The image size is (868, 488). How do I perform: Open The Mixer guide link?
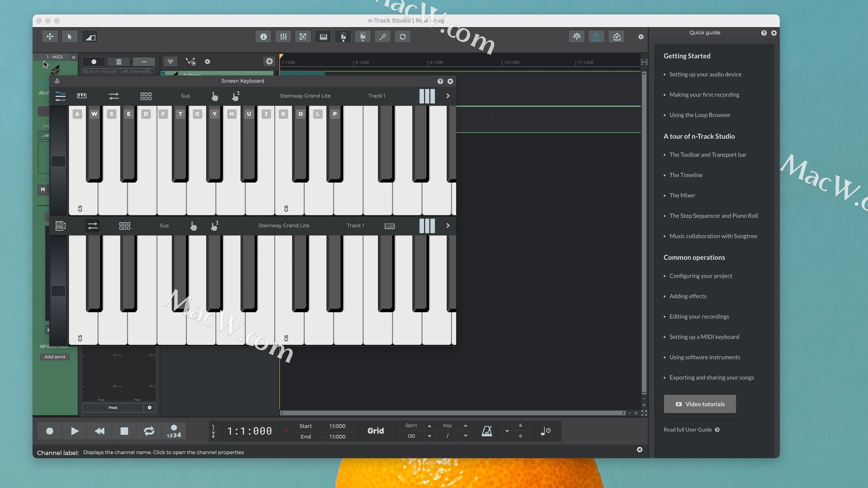point(682,196)
